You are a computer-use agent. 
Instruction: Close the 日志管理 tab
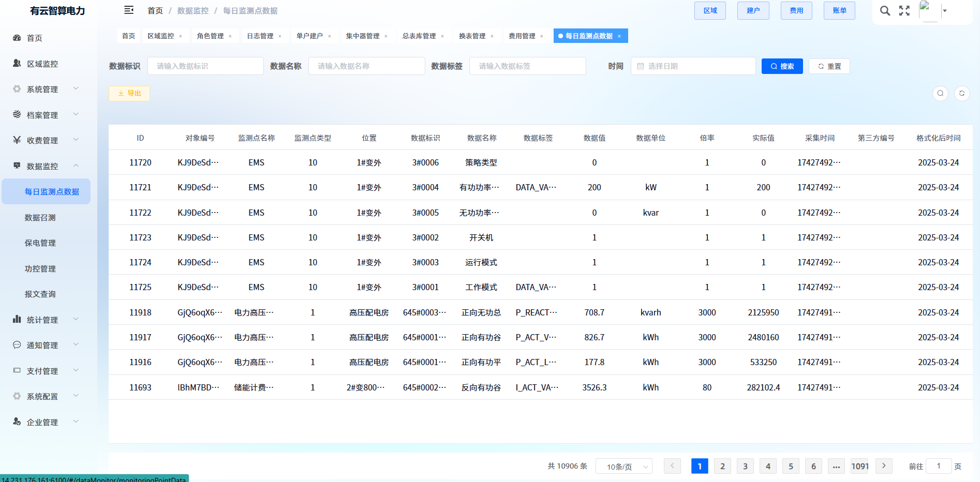coord(280,36)
